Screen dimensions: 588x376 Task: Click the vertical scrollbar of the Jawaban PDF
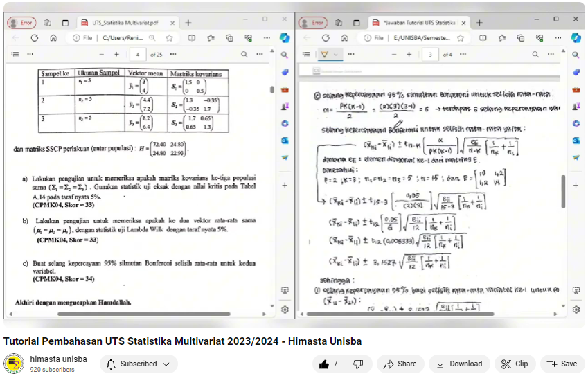pos(562,194)
